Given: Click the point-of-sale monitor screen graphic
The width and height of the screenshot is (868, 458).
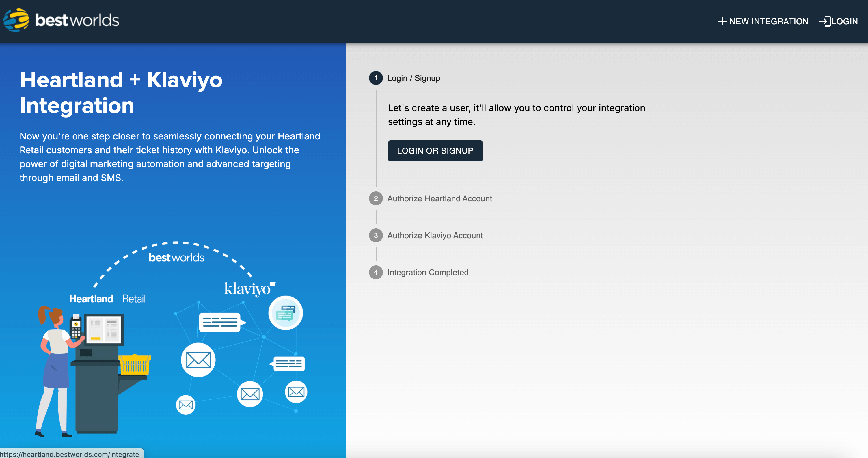Looking at the screenshot, I should click(x=104, y=329).
